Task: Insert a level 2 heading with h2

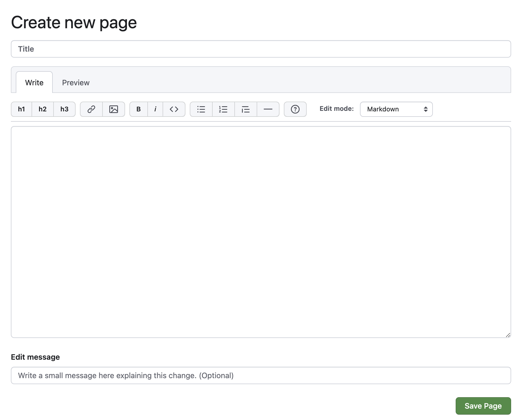Action: click(43, 109)
